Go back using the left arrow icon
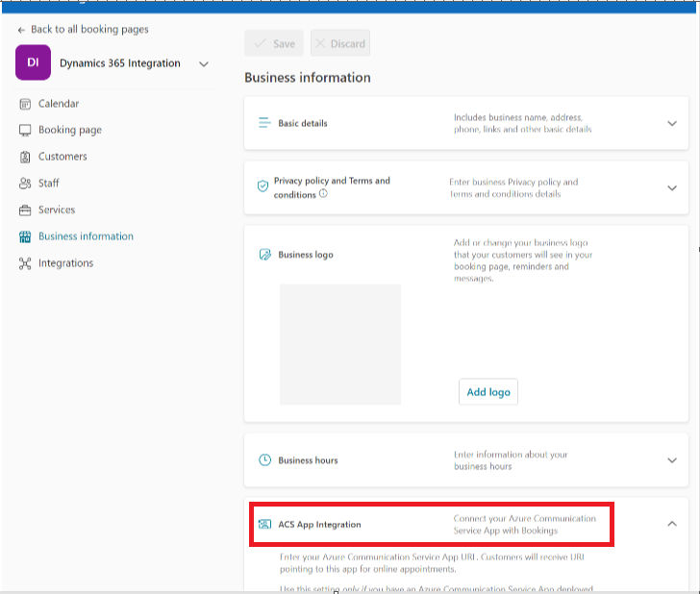 (x=21, y=30)
